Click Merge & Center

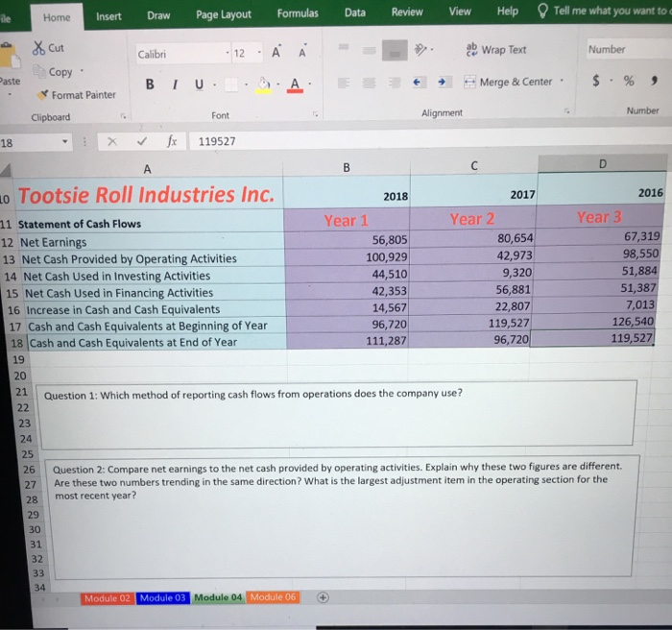tap(508, 82)
